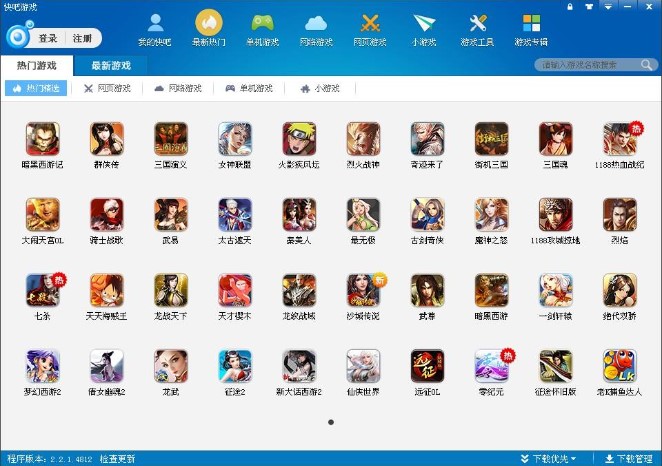Select the 秦美人 game
Screen dimensions: 662x466
pyautogui.click(x=299, y=215)
